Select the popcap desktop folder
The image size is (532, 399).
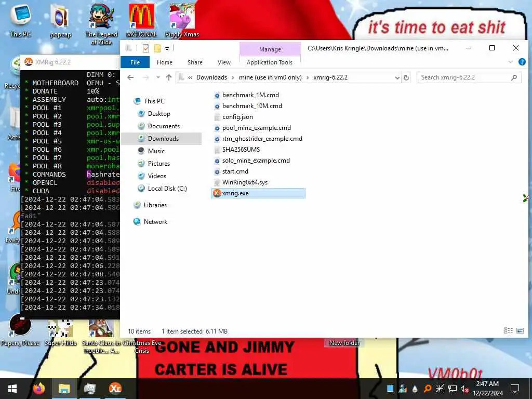click(x=60, y=20)
